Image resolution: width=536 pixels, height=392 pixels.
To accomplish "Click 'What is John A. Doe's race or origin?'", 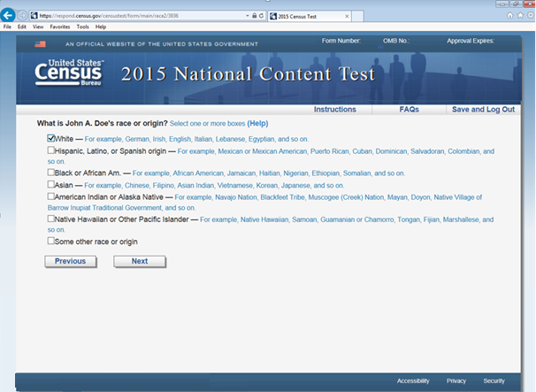I will 103,124.
